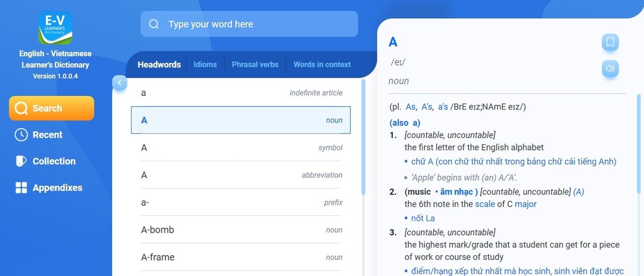Click the âm nhạc music label
Screen dimensions: 644x276
[456, 191]
